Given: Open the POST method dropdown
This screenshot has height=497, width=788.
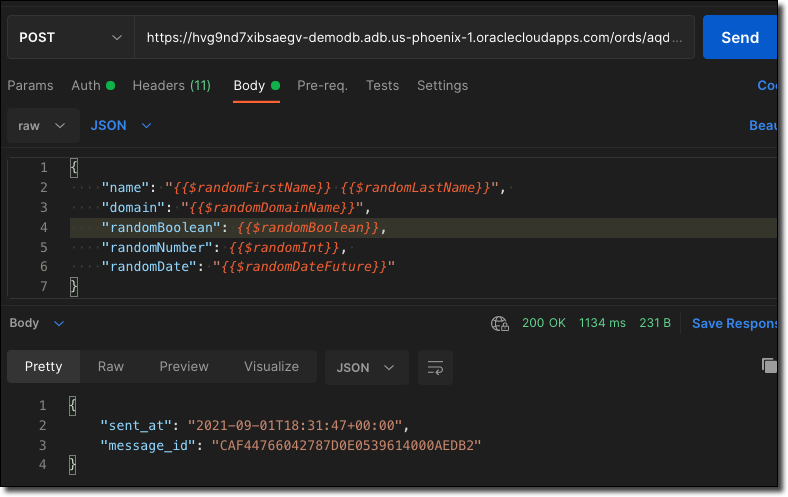Looking at the screenshot, I should [x=70, y=37].
